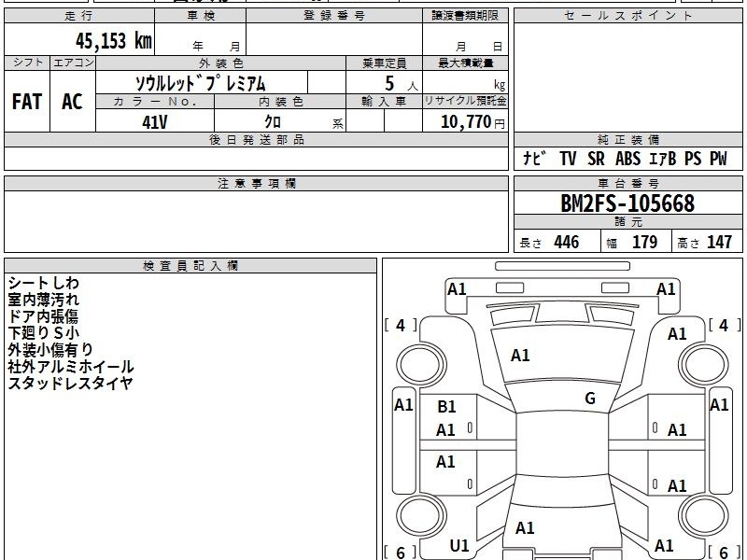This screenshot has height=560, width=747.
Task: Select the exterior color ソウルレッドプレミアム
Action: click(201, 83)
